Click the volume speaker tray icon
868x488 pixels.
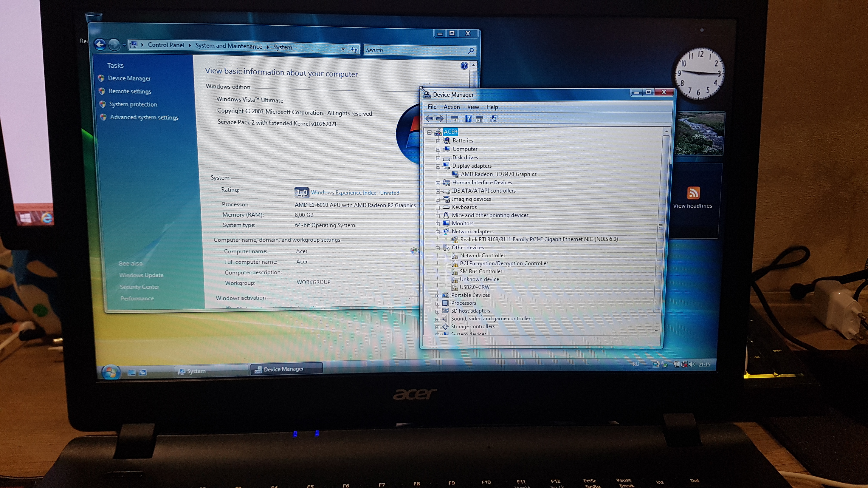693,364
